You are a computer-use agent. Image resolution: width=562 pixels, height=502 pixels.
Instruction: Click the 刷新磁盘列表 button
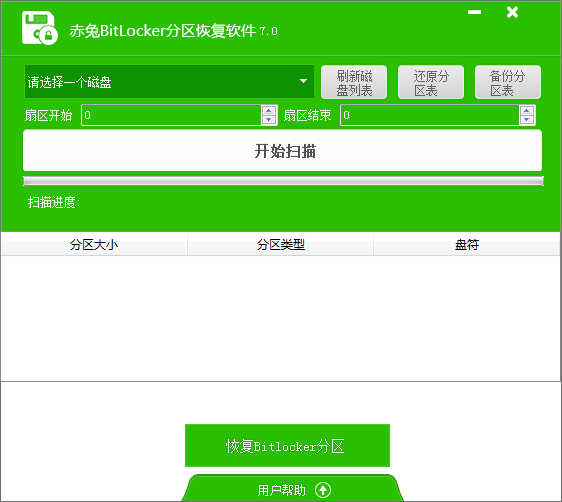[354, 82]
